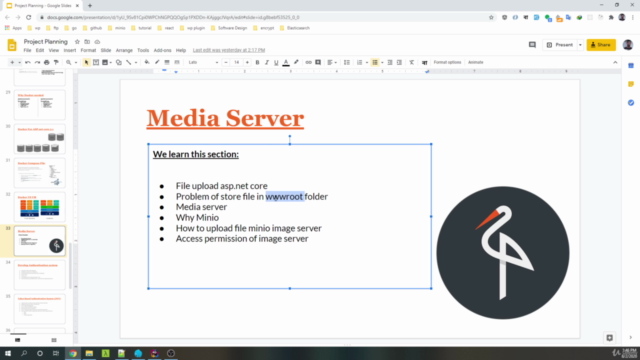Viewport: 640px width, 360px height.
Task: Click the increase indent icon
Action: point(399,62)
